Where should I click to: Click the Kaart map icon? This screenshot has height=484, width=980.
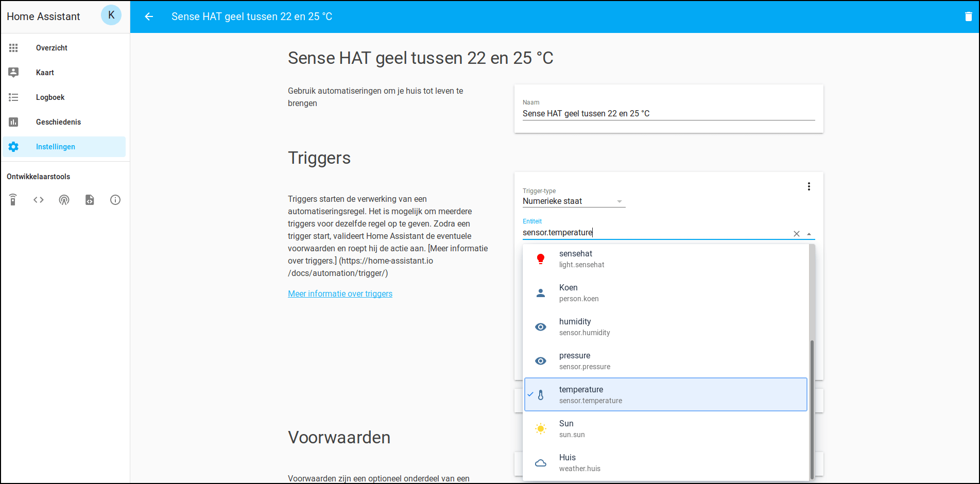click(13, 73)
